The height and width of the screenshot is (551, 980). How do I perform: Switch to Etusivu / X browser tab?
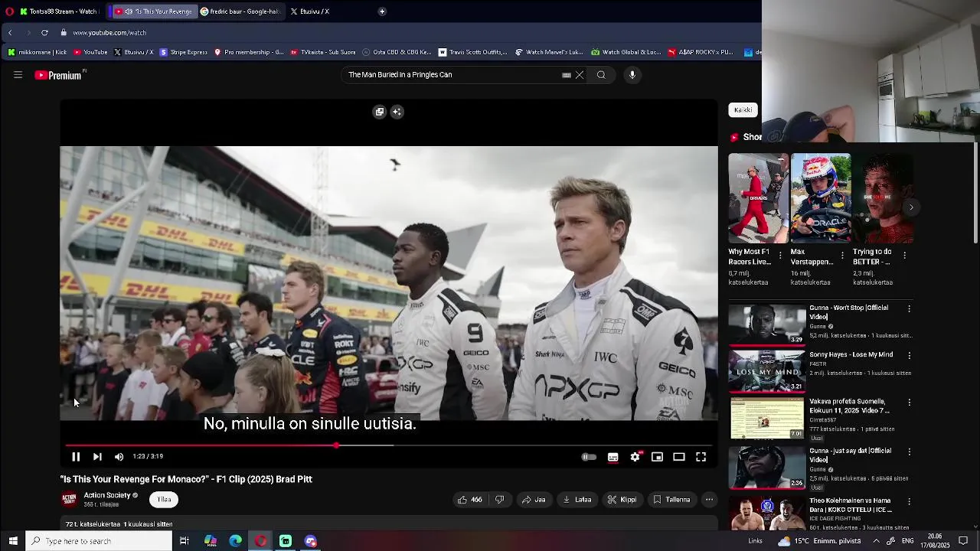(x=310, y=11)
